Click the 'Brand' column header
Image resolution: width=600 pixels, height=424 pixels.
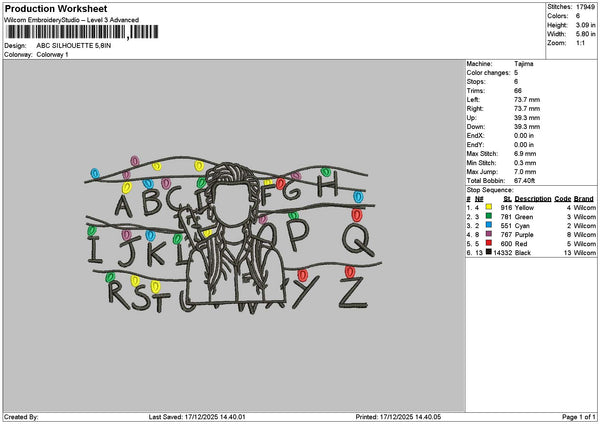point(584,199)
